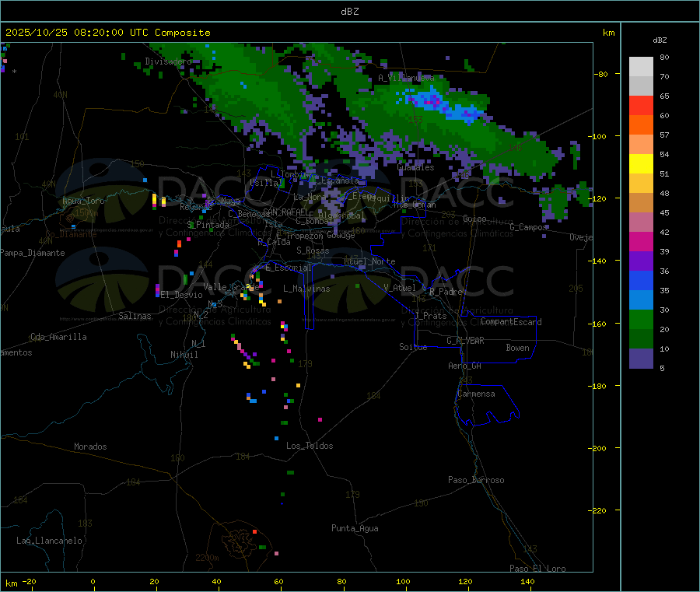Click the Carmensa label

coord(476,394)
